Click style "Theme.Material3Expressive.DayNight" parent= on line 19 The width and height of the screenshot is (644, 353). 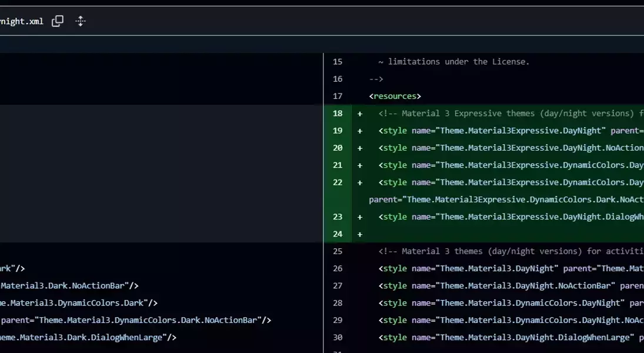pos(511,131)
